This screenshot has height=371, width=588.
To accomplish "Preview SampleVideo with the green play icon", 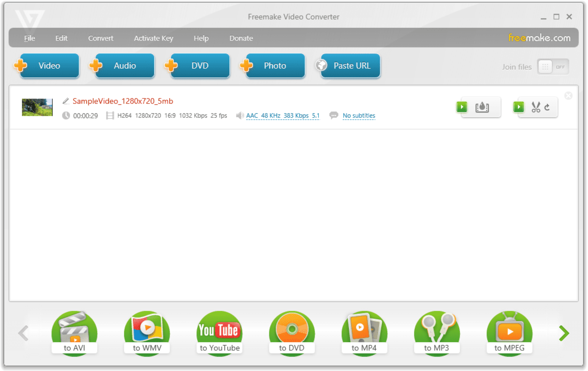I will [x=462, y=107].
